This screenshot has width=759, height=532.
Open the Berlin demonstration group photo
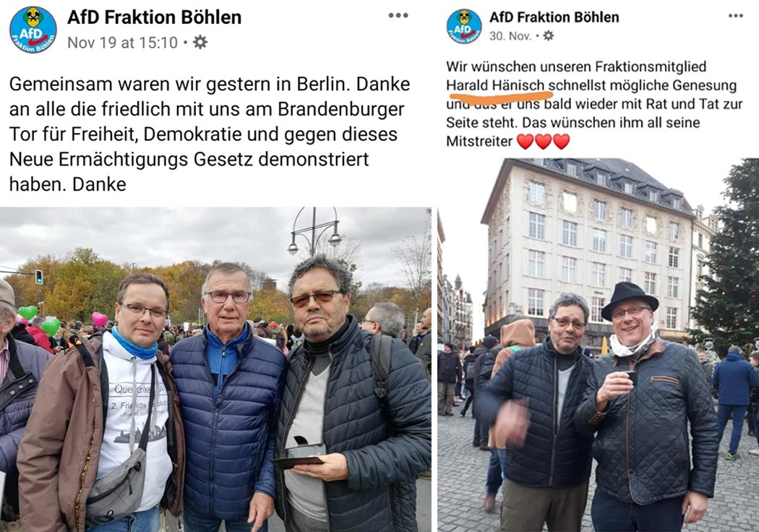215,369
